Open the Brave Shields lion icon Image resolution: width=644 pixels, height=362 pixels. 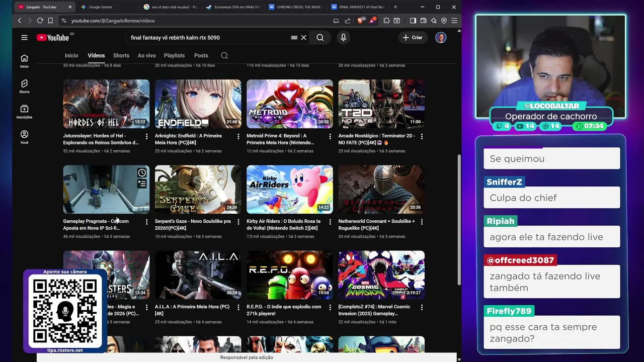(360, 21)
